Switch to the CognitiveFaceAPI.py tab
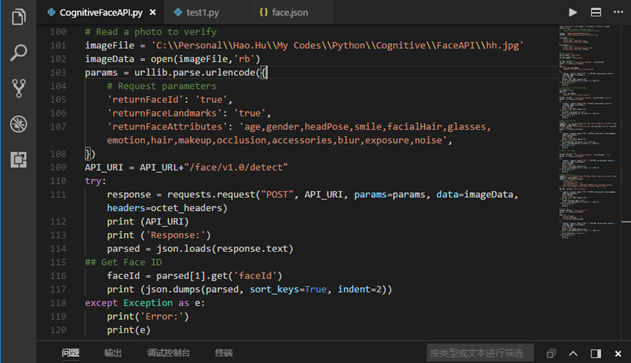 point(101,12)
